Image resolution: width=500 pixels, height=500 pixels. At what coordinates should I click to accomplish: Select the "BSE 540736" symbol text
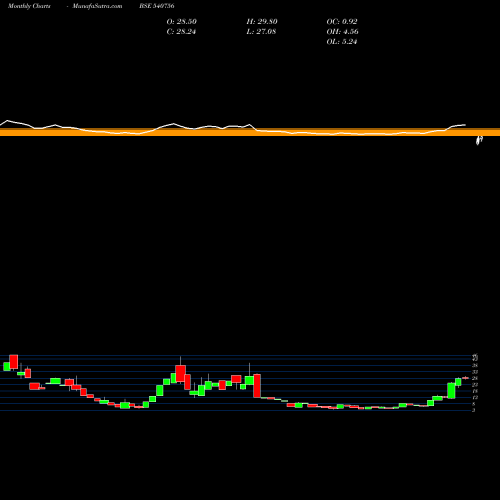coord(157,6)
